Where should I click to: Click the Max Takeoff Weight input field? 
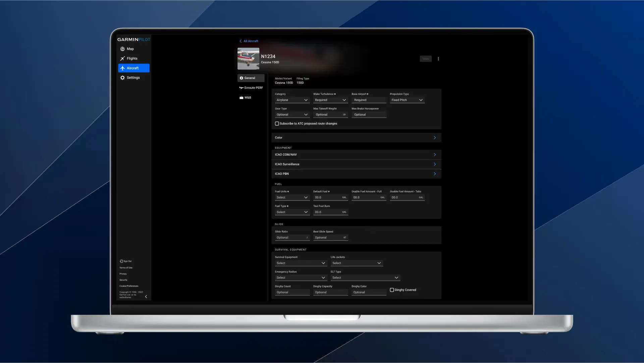point(330,115)
